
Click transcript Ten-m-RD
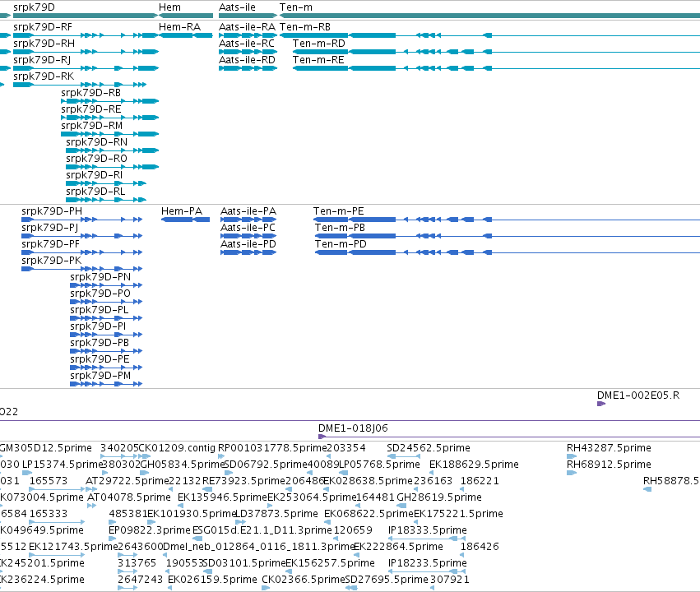coord(319,44)
